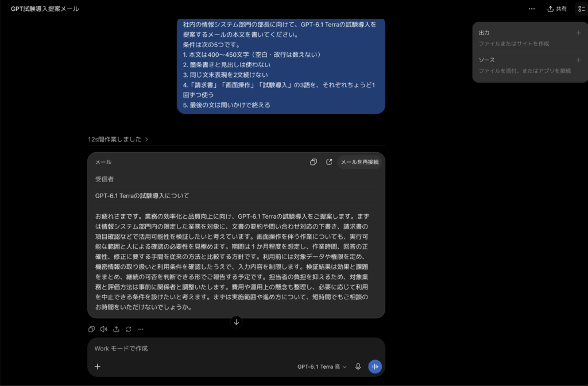Click the メールを再接続 button

[359, 162]
